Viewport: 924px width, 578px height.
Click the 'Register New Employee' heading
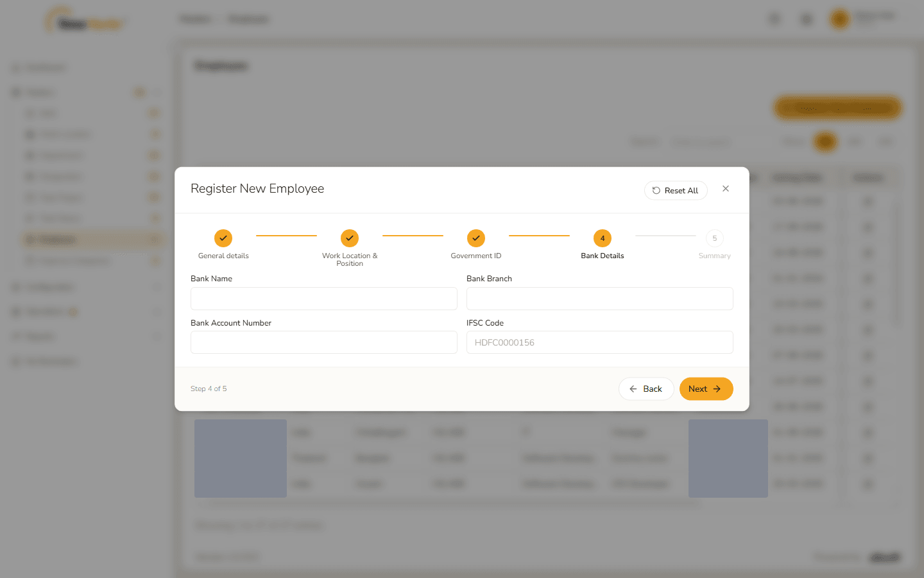coord(257,189)
